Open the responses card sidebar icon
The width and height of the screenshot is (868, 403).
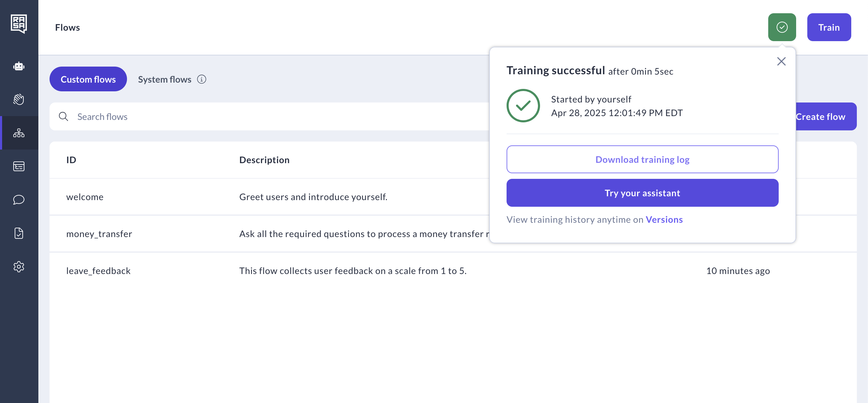19,166
